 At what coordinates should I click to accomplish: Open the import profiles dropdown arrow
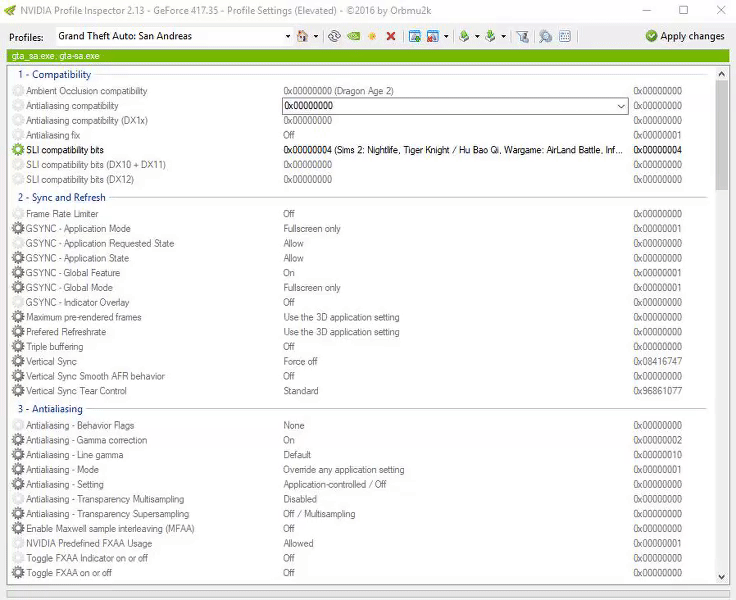[x=503, y=36]
